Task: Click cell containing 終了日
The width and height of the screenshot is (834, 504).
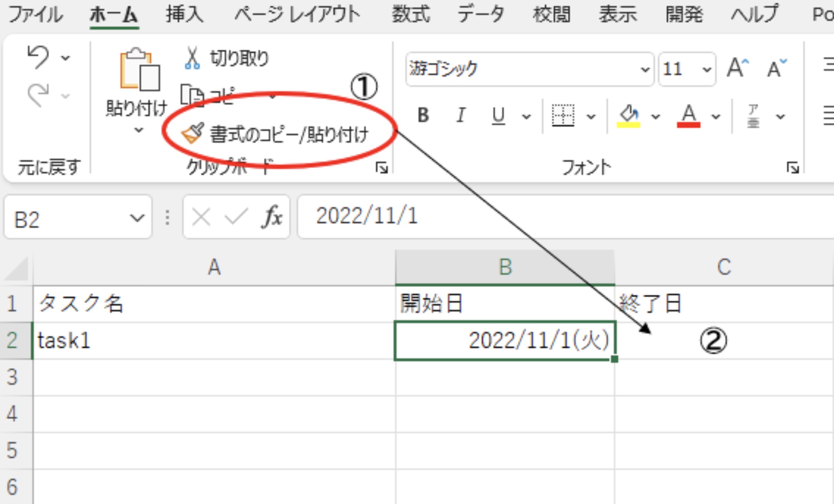Action: (x=724, y=304)
